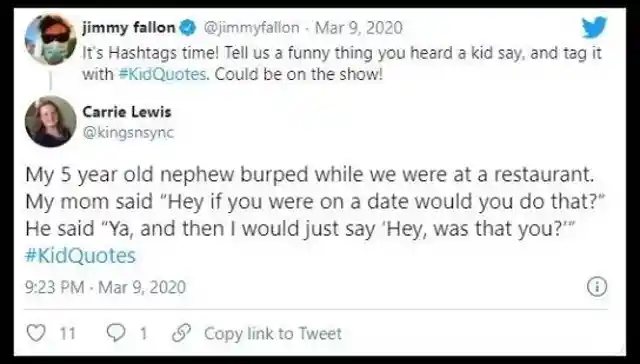Open the tweet info circle icon
This screenshot has width=640, height=364.
click(x=597, y=286)
